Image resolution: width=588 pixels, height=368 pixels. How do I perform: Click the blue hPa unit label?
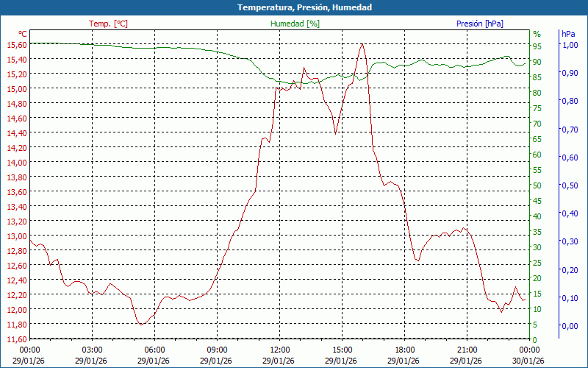568,34
